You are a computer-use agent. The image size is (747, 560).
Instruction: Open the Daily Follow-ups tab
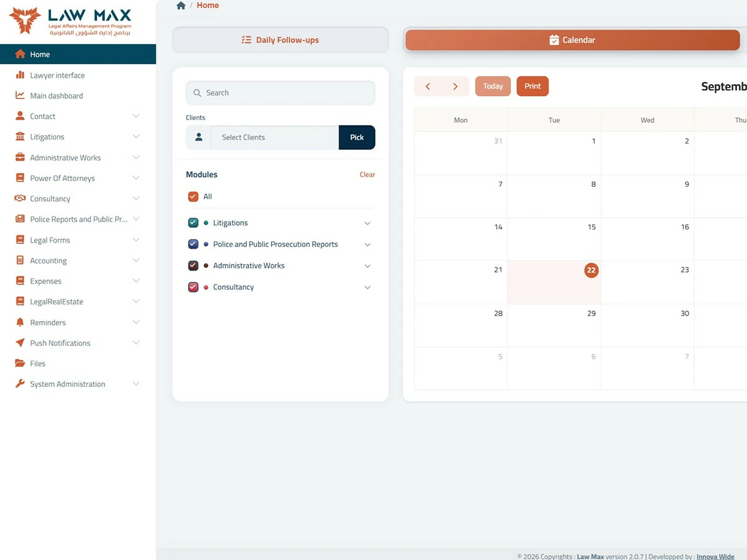pos(280,40)
